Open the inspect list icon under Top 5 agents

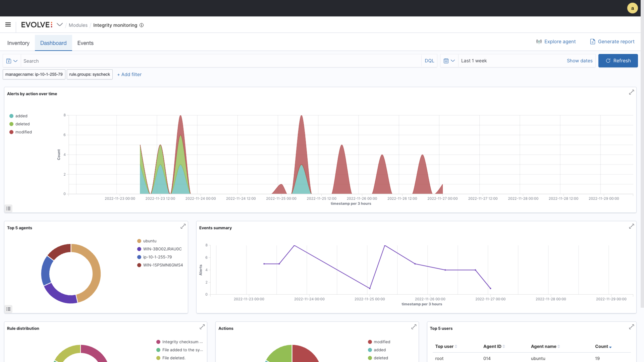[x=8, y=309]
